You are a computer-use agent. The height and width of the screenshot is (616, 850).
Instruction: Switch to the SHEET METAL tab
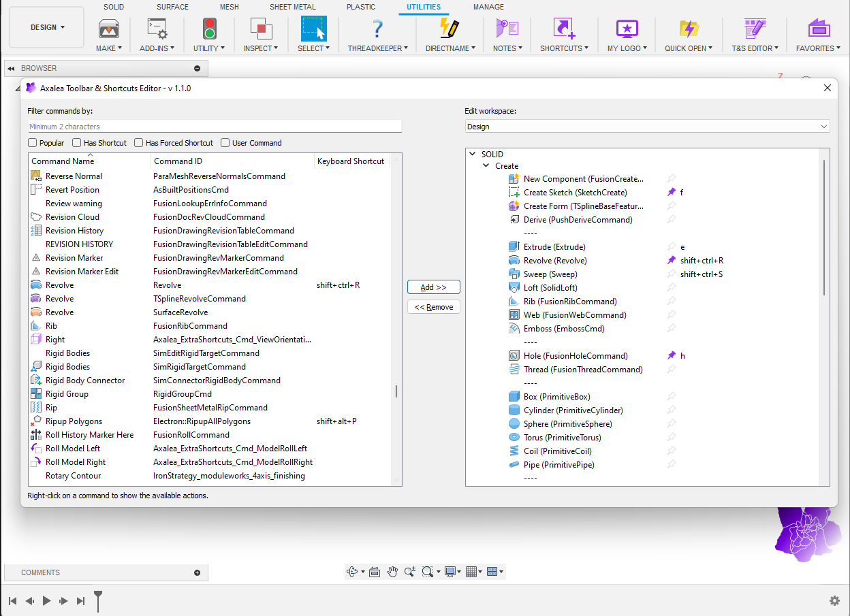point(292,7)
